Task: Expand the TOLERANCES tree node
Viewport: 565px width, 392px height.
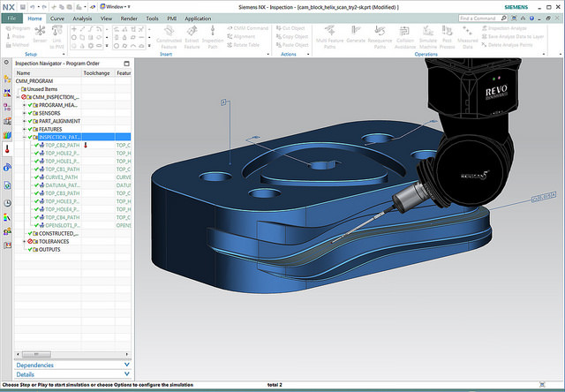Action: [x=25, y=241]
